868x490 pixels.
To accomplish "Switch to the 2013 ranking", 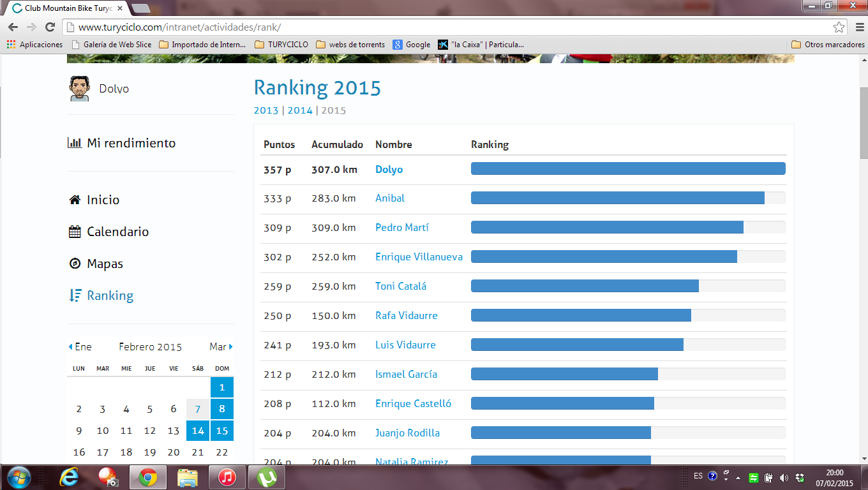I will click(x=266, y=110).
